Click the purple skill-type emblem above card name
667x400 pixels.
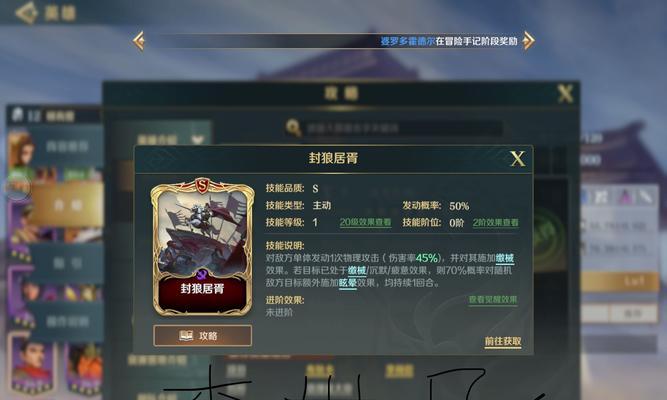(x=202, y=274)
